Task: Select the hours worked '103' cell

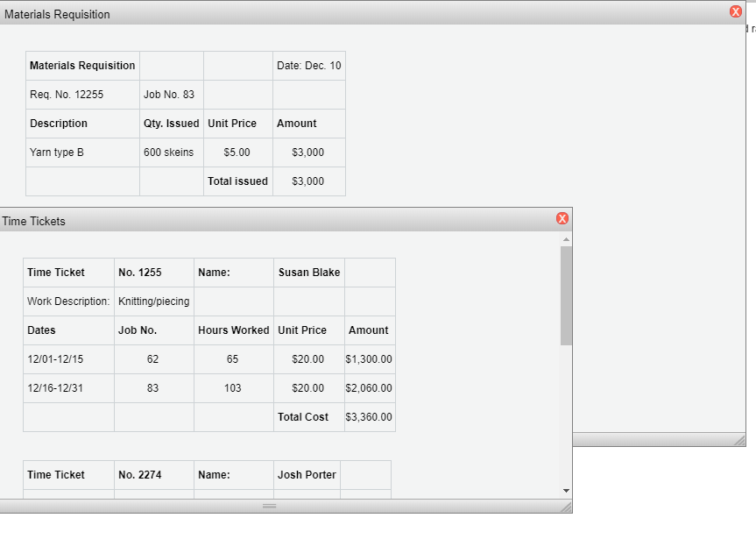Action: (234, 388)
